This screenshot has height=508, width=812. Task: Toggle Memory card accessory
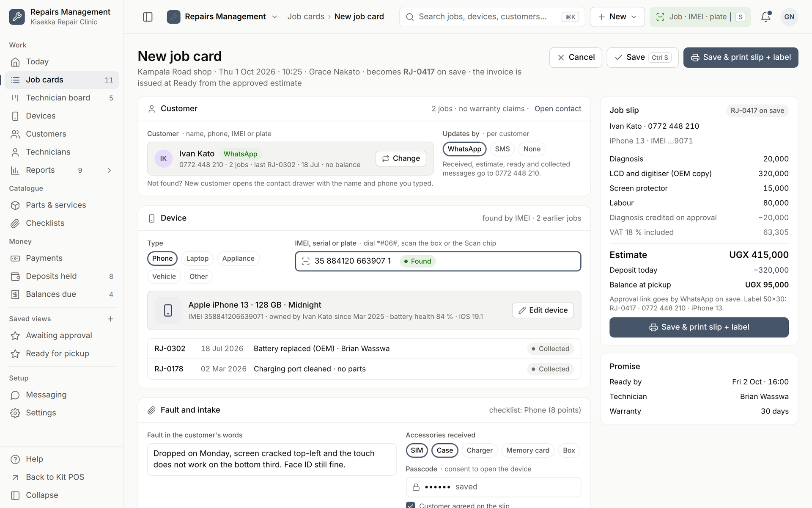pos(527,450)
